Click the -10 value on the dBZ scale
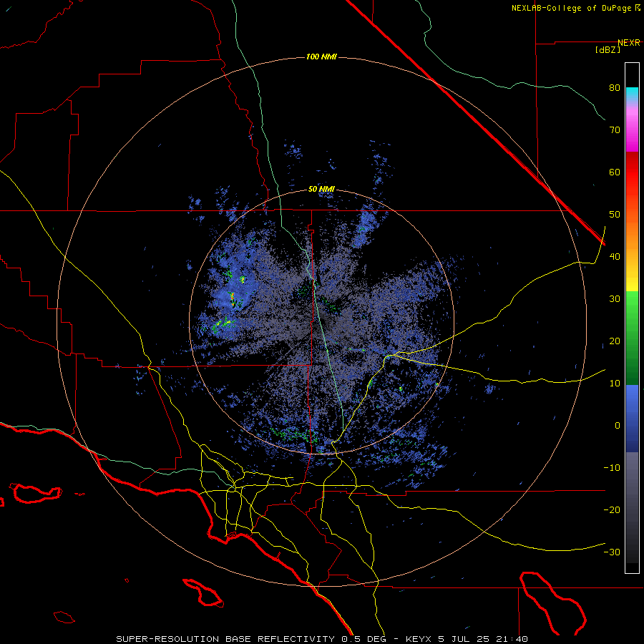Image resolution: width=644 pixels, height=644 pixels. (x=612, y=468)
